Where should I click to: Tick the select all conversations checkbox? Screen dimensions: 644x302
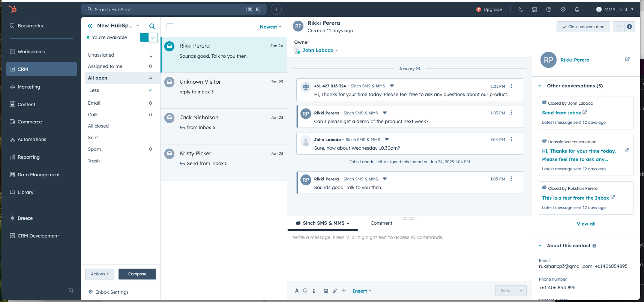[x=170, y=27]
